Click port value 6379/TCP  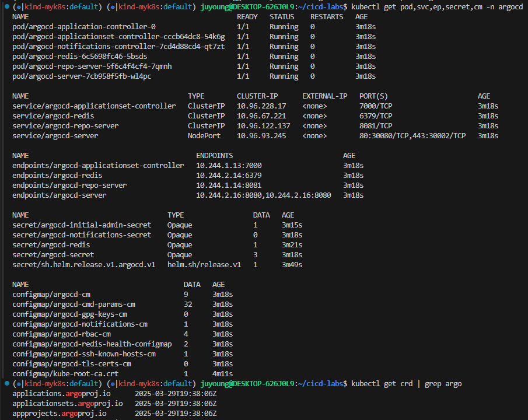click(x=376, y=116)
